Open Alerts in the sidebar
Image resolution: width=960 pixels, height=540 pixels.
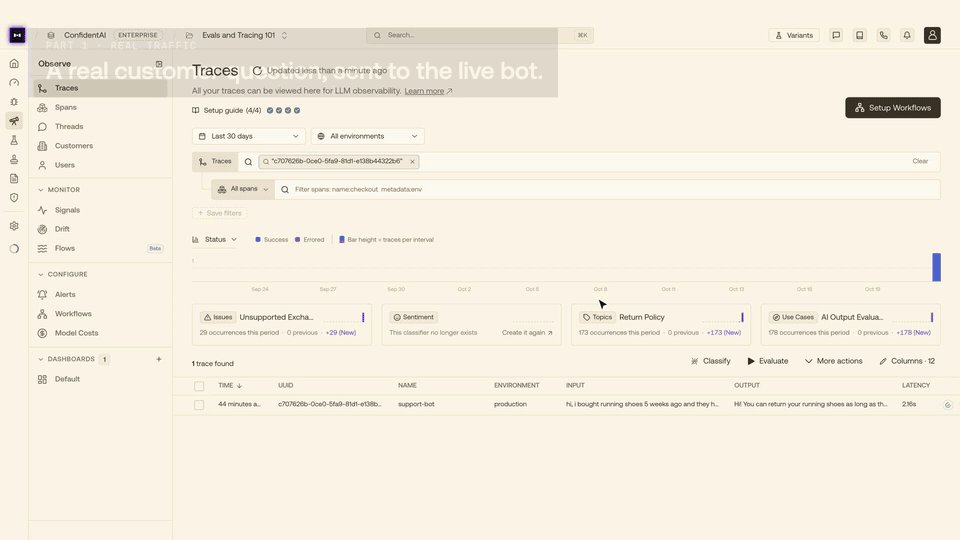tap(100, 294)
